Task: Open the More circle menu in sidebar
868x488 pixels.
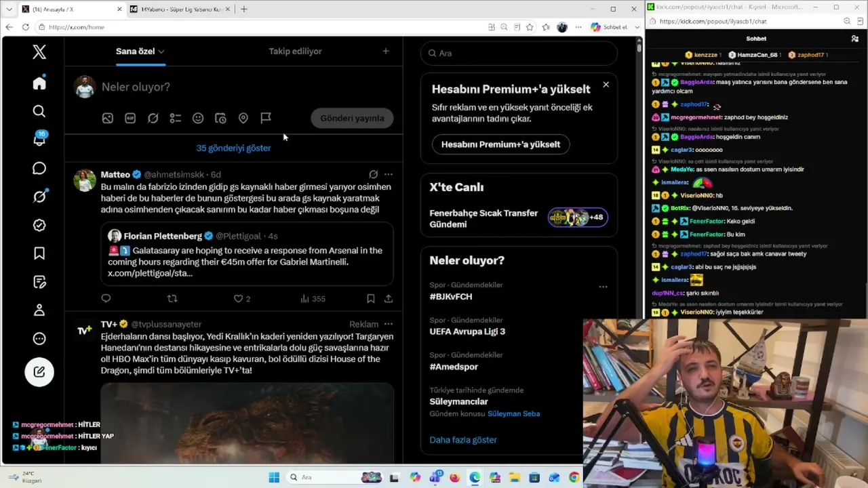Action: 39,338
